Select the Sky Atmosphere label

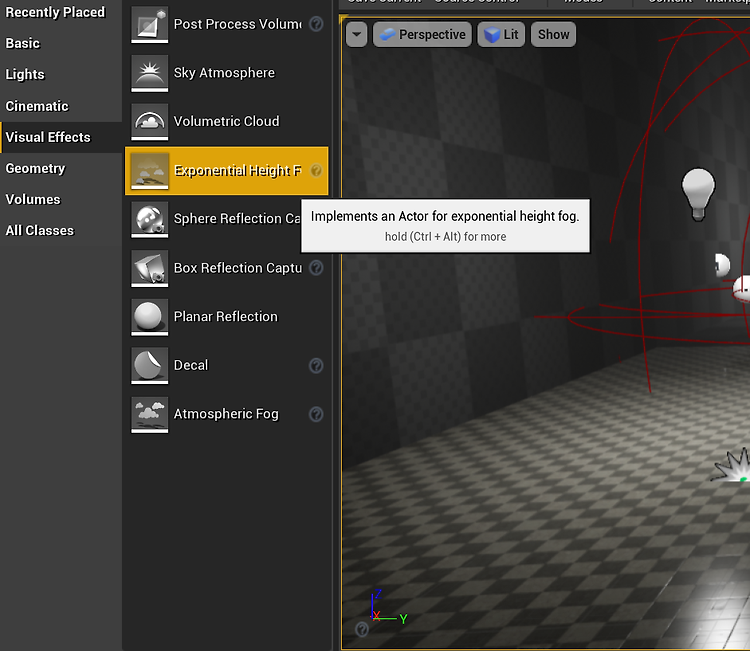224,73
